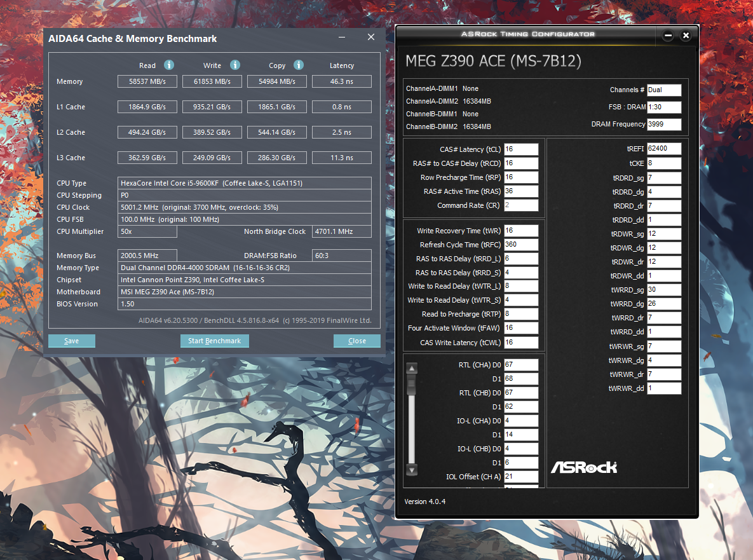Click the tREFI value field
This screenshot has height=560, width=753.
pyautogui.click(x=664, y=149)
